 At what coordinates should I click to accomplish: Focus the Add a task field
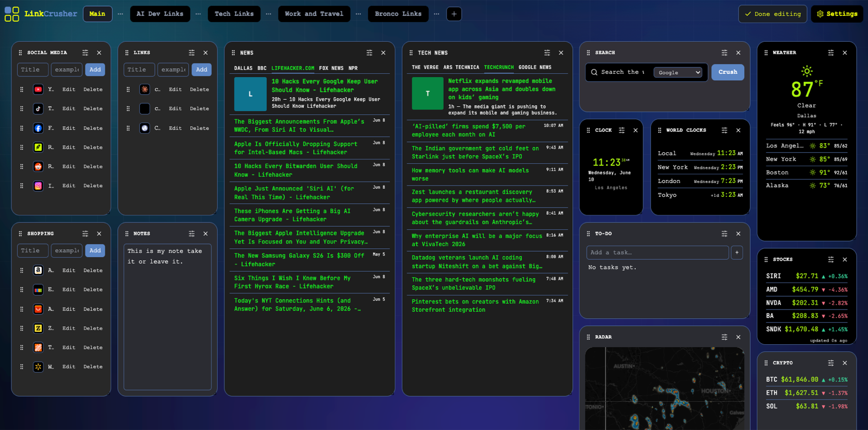tap(658, 252)
